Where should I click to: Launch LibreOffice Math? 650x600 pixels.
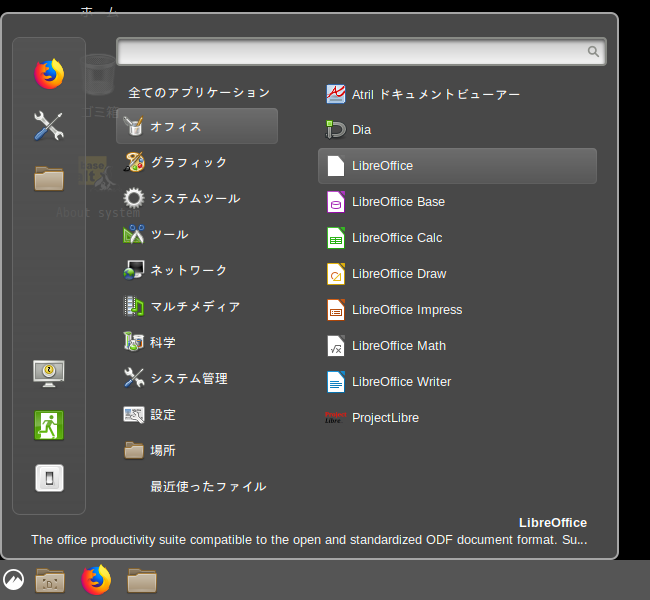pyautogui.click(x=457, y=346)
